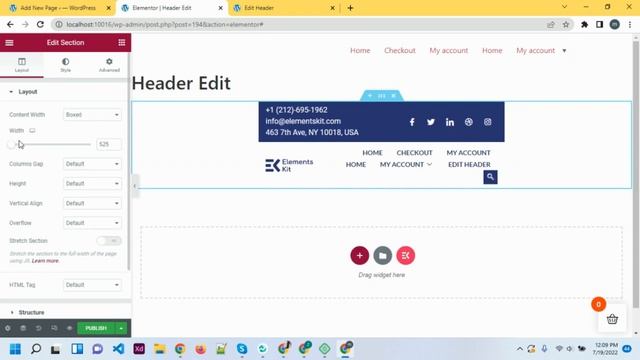
Task: Click the Width value input field
Action: (109, 144)
